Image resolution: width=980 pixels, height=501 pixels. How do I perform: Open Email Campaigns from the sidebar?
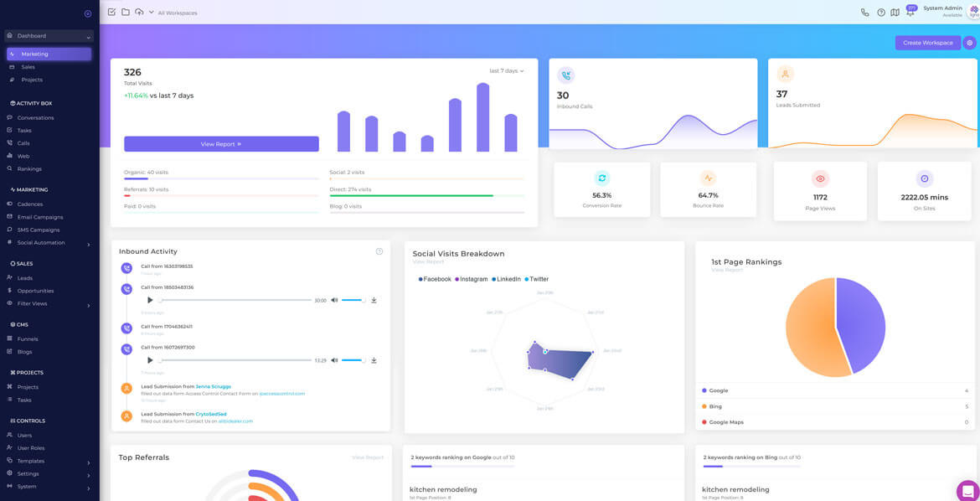click(x=39, y=217)
